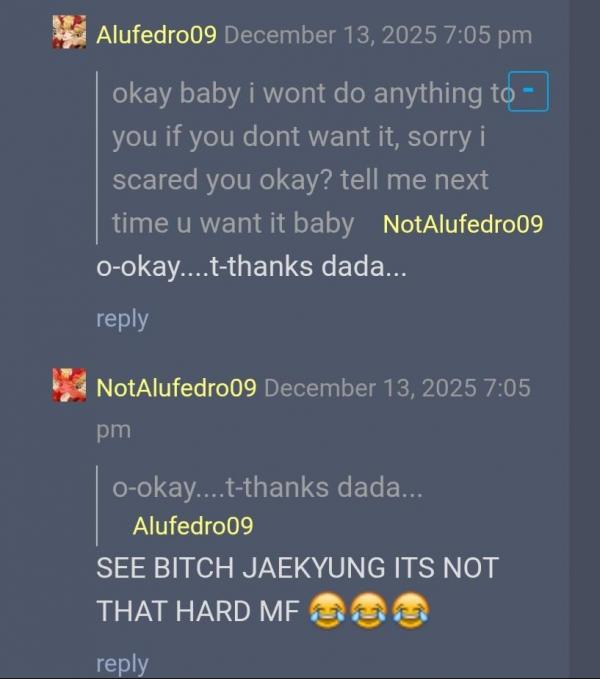
Task: Open the NotAlufedro09 username on the second comment
Action: point(176,388)
